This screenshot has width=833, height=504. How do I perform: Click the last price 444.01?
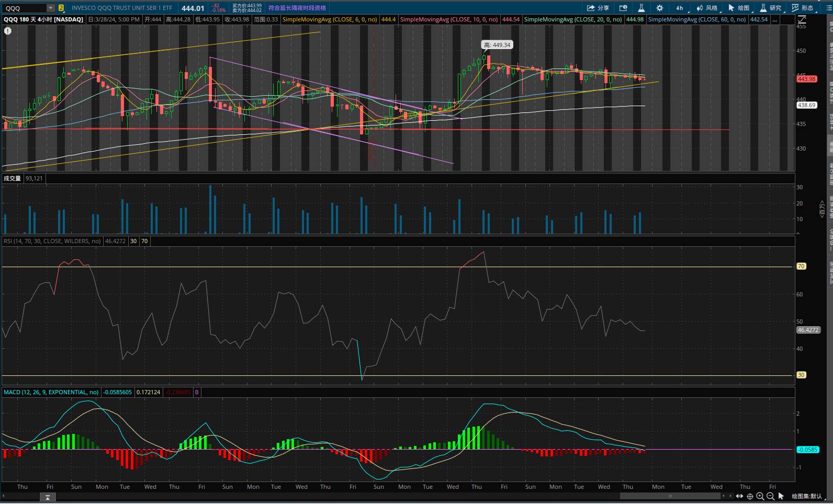tap(193, 8)
